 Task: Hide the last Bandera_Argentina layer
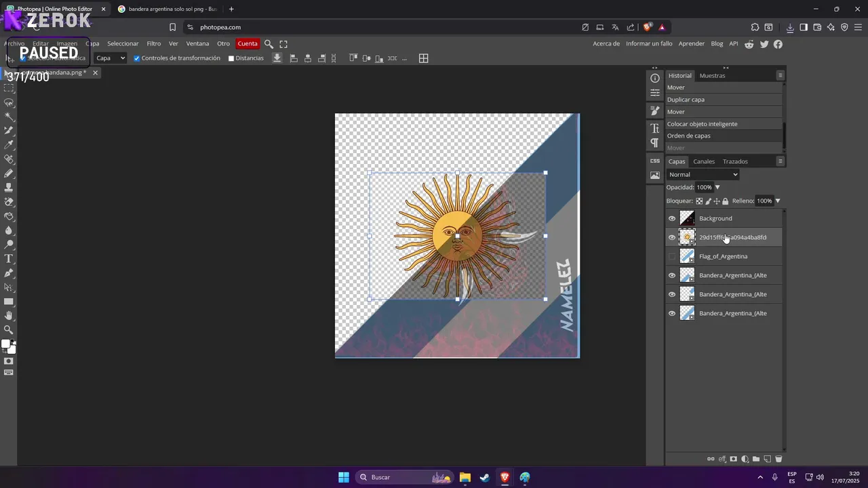672,313
